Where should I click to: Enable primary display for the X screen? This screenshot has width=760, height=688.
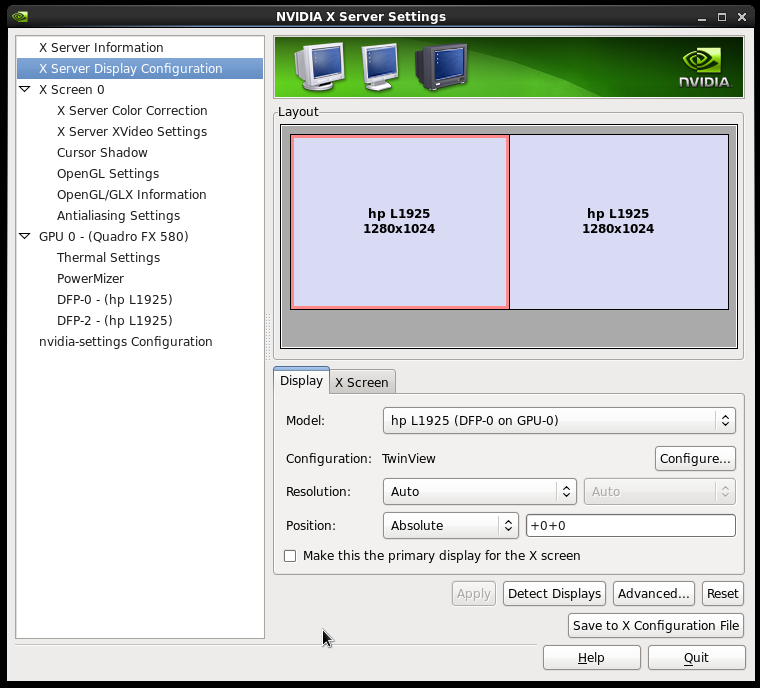tap(290, 556)
